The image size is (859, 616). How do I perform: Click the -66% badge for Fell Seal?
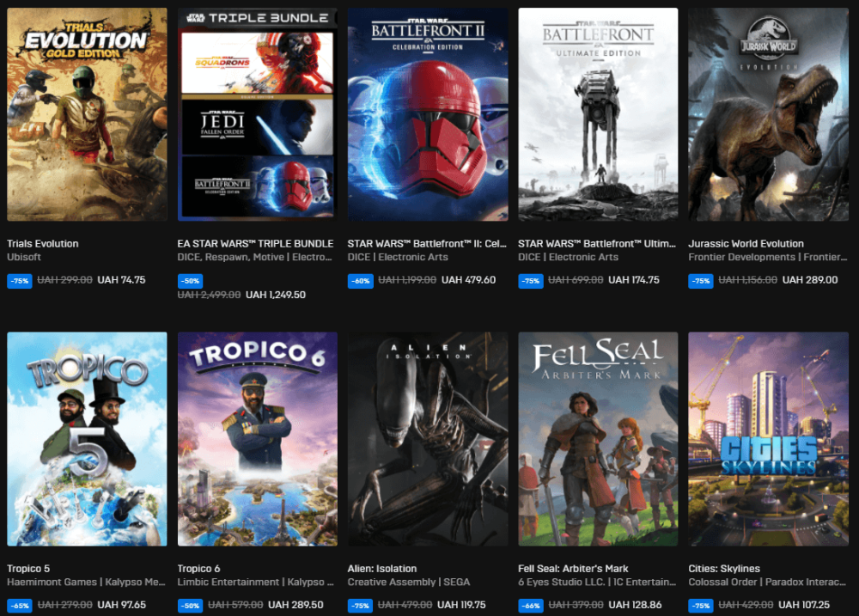(531, 606)
